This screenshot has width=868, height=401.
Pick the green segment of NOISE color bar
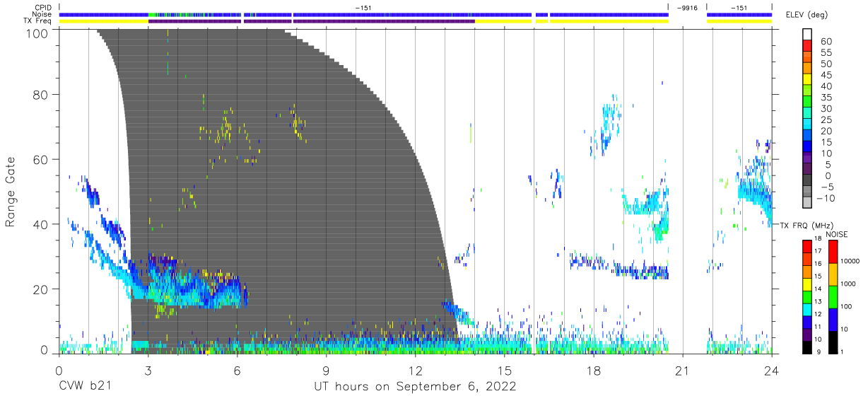[x=833, y=297]
